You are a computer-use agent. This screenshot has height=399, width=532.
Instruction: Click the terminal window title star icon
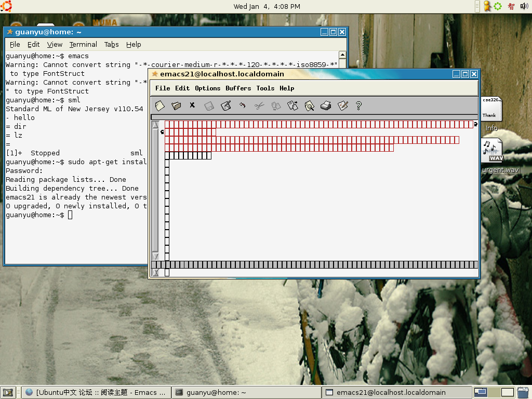coord(10,32)
